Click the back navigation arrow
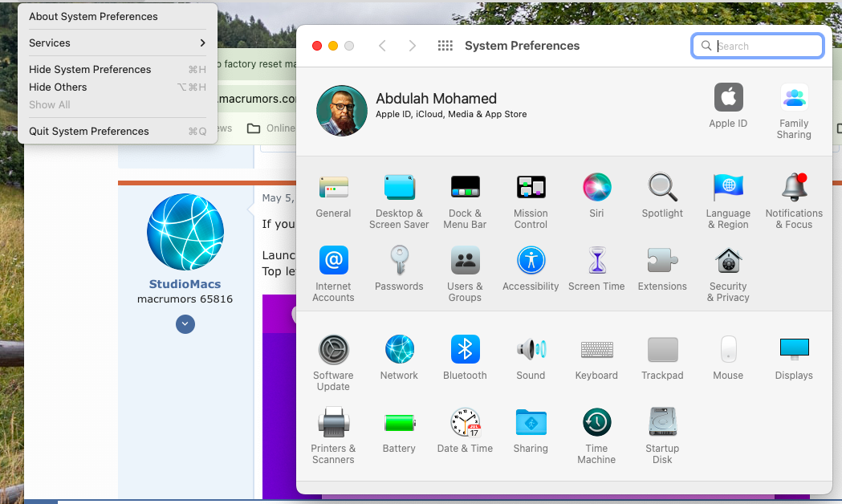 [x=382, y=47]
